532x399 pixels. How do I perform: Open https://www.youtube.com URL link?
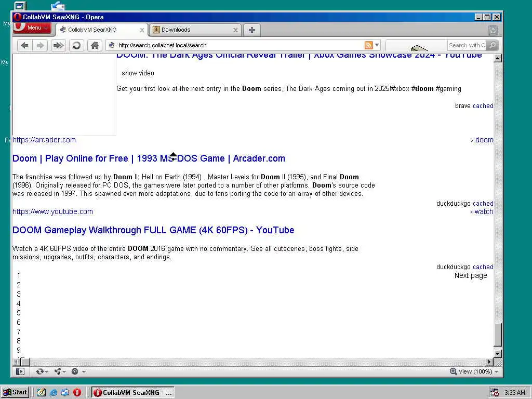[52, 212]
